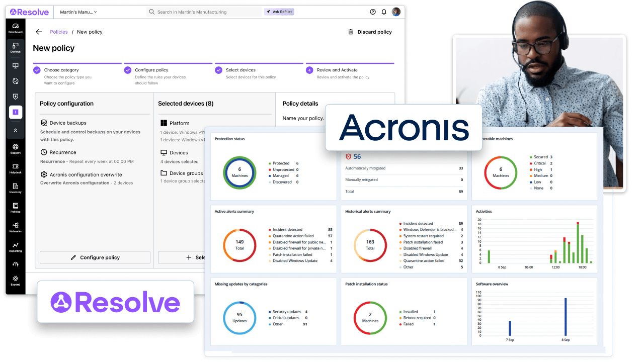Collapse the Devices submenu with double chevron
Image resolution: width=644 pixels, height=362 pixels.
pos(15,130)
